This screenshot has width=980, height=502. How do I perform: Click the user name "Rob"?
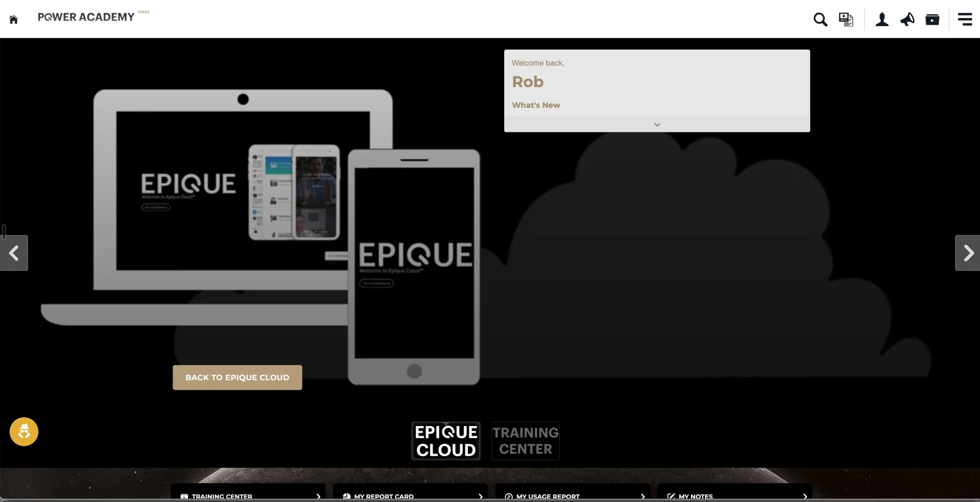click(x=528, y=82)
